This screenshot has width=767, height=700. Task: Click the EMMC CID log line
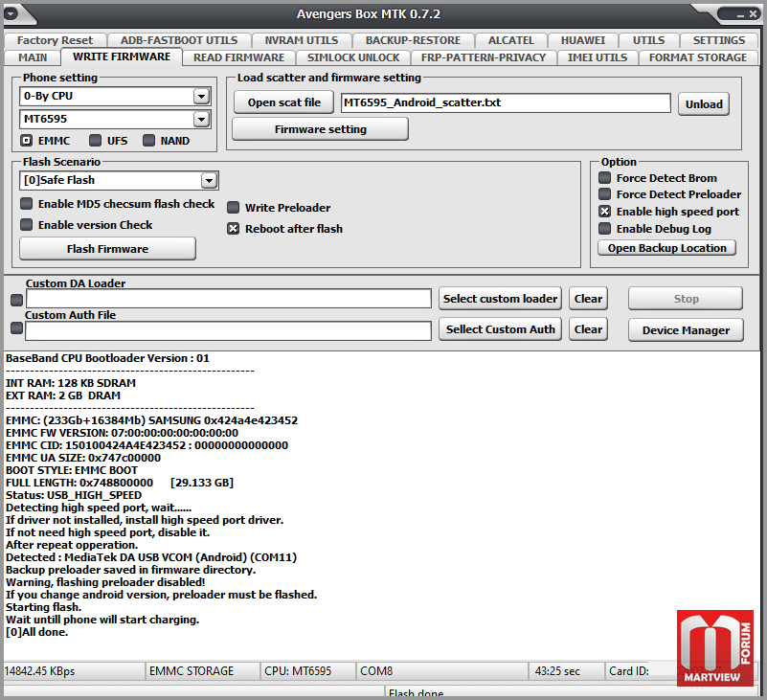(x=147, y=445)
